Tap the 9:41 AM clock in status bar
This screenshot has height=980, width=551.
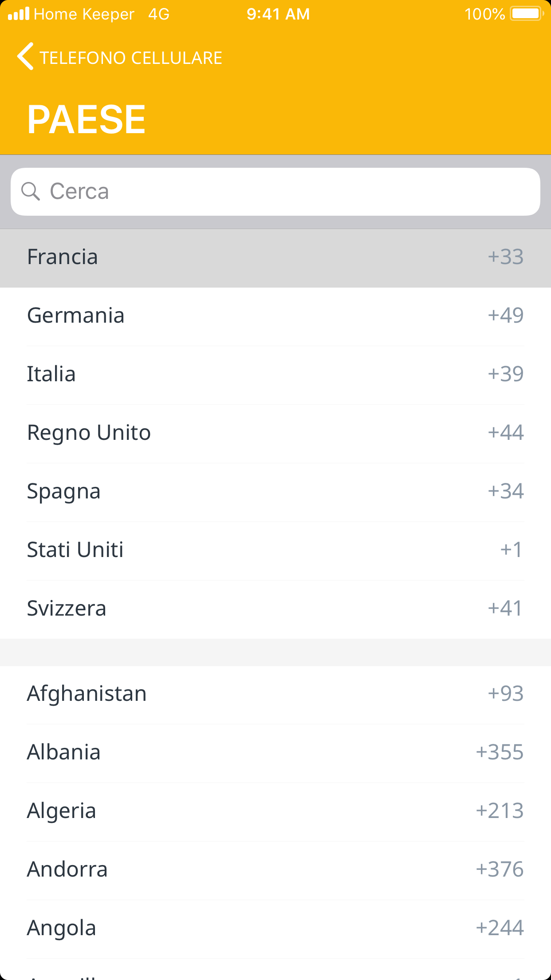(278, 14)
